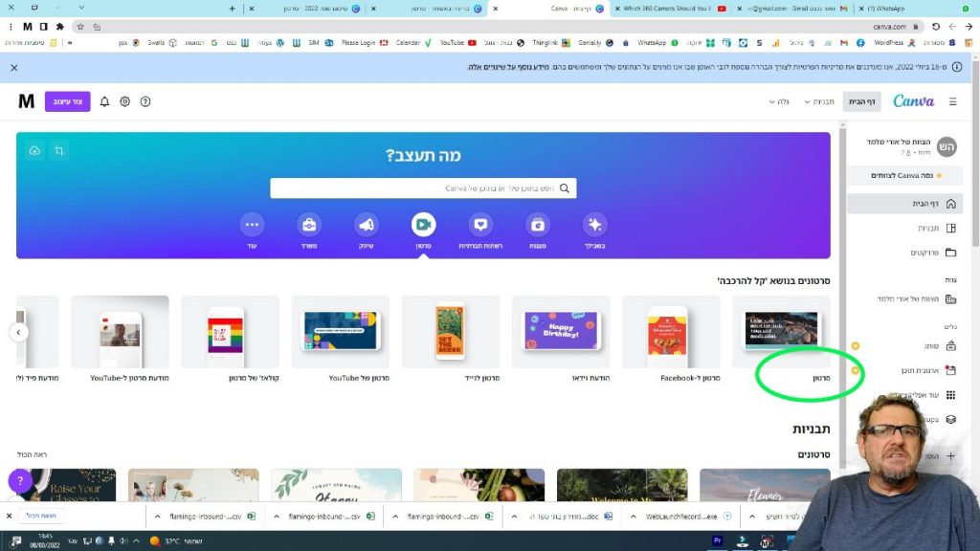The height and width of the screenshot is (551, 980).
Task: Select the שיווק marketing megaphone icon
Action: point(367,224)
